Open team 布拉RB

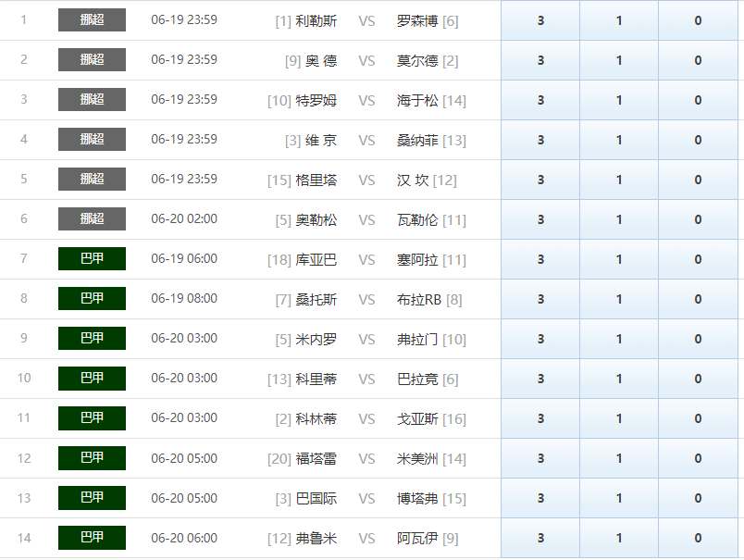click(x=419, y=300)
